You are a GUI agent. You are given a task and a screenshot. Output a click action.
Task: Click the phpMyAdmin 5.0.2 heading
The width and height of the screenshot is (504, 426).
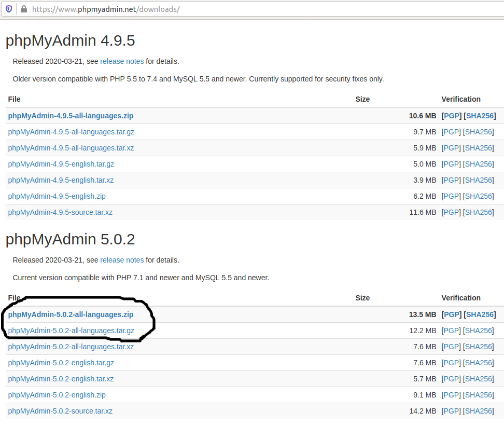tap(71, 239)
